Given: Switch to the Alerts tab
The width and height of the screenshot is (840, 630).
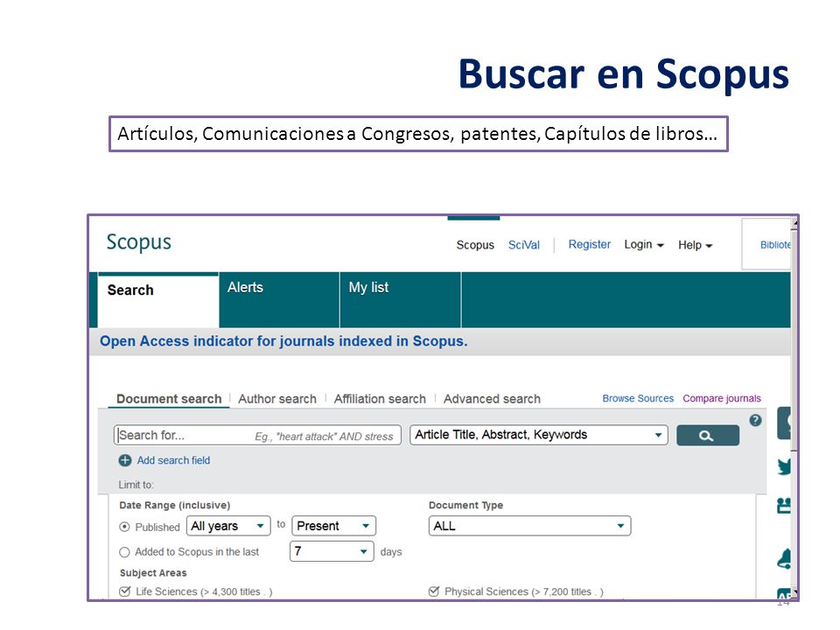Looking at the screenshot, I should (279, 300).
